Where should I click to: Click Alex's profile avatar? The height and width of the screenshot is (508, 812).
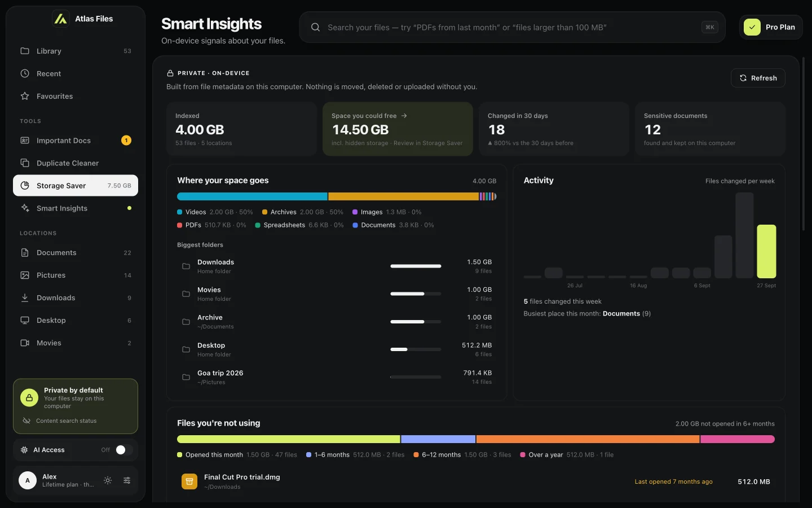(28, 480)
